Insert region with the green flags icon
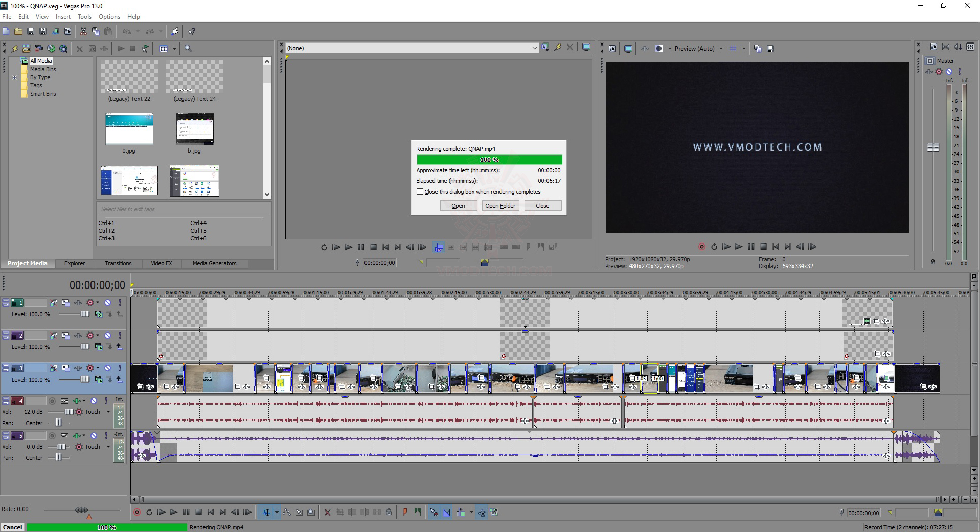Image resolution: width=980 pixels, height=532 pixels. (x=418, y=512)
